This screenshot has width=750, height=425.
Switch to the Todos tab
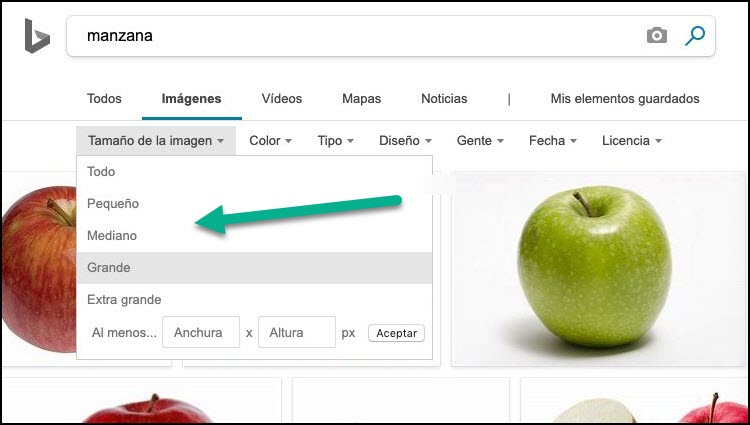[104, 98]
